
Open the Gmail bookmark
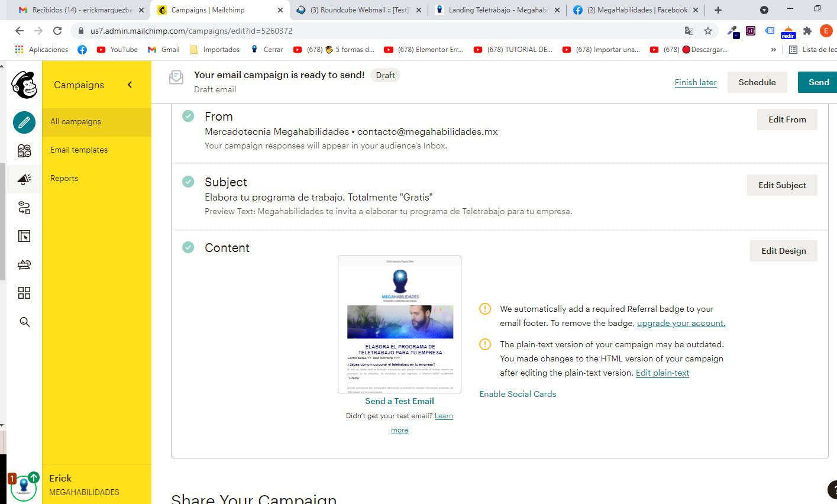pos(164,50)
